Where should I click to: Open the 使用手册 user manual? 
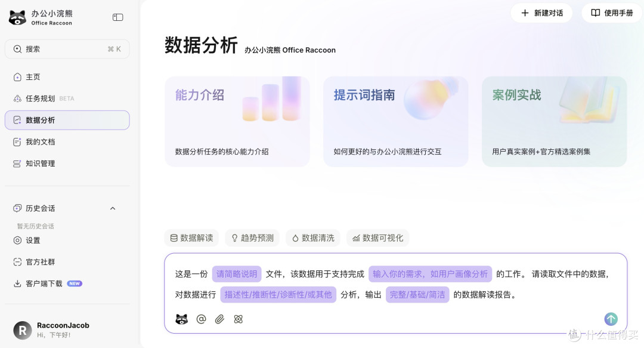click(612, 13)
